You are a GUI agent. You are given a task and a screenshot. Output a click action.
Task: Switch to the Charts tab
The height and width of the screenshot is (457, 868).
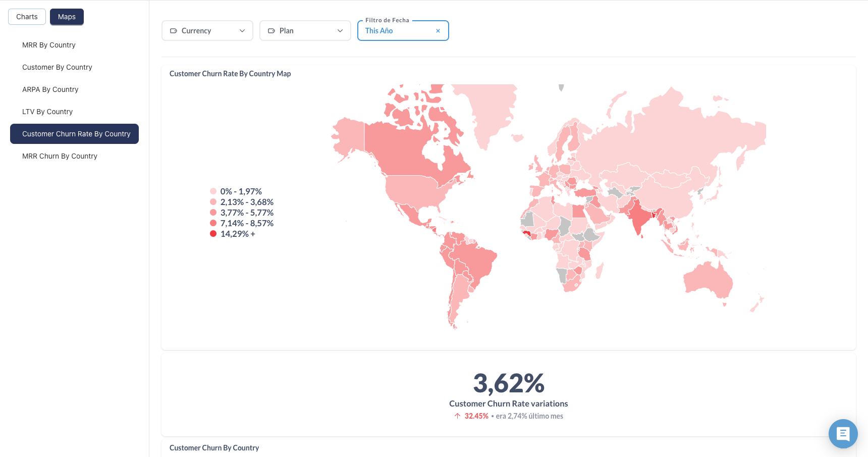point(27,17)
